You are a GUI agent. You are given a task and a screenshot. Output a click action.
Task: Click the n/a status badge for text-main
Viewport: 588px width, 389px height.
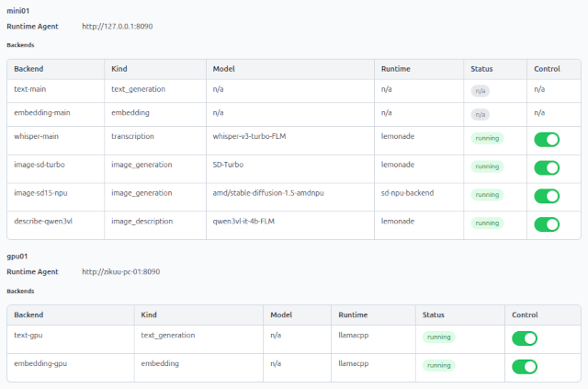pyautogui.click(x=480, y=91)
